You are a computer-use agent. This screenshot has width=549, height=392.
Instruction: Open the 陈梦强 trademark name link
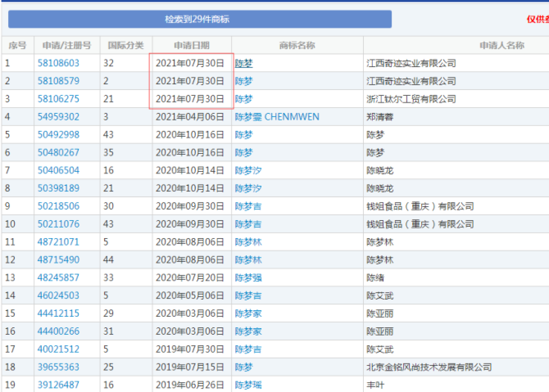coord(248,278)
